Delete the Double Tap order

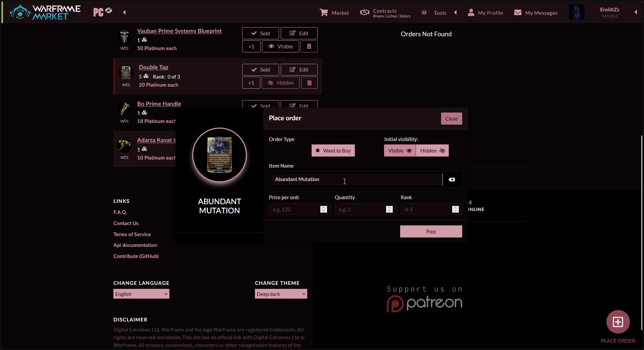(x=309, y=83)
